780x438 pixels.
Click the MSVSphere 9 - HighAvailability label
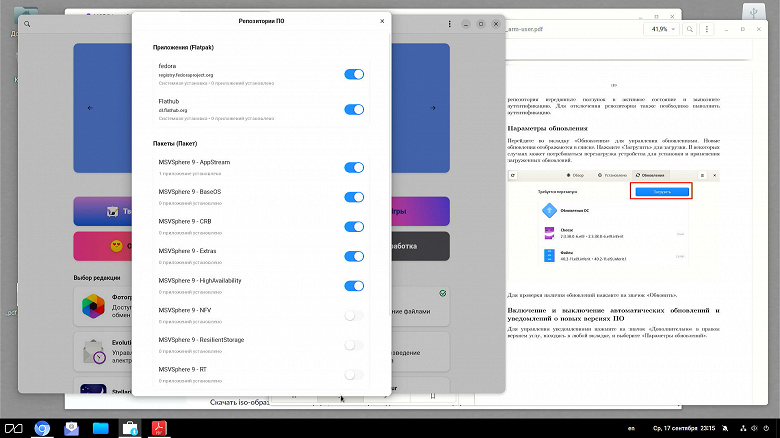(199, 281)
